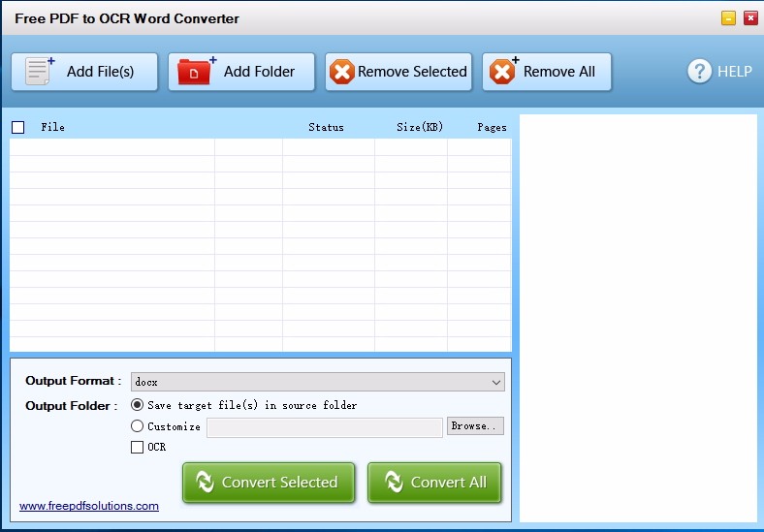
Task: Click the Remove Selected X icon
Action: point(341,72)
